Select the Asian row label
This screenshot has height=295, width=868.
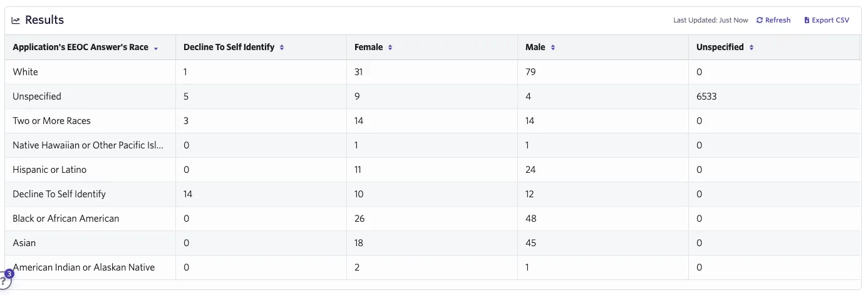24,243
